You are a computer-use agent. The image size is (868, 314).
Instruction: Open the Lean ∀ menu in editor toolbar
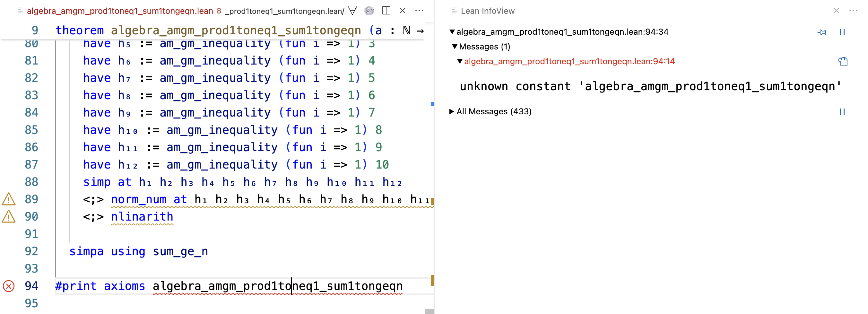coord(352,11)
